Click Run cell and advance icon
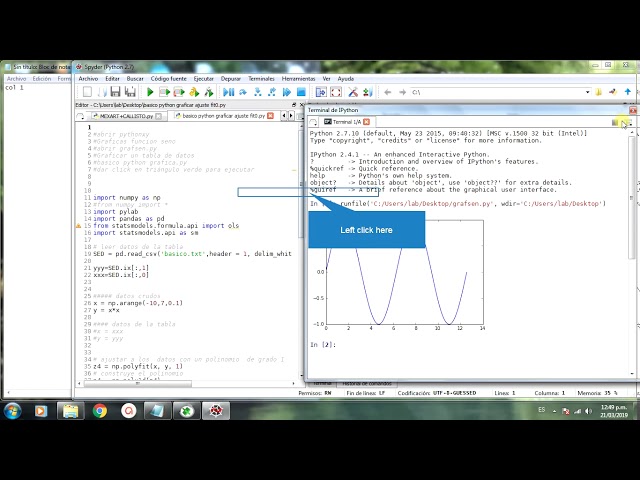Screen dimensions: 640x480 point(179,92)
